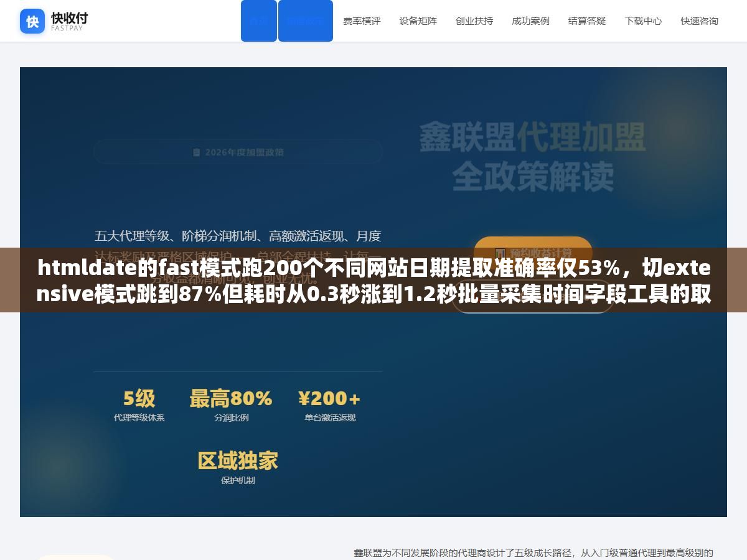Viewport: 747px width, 560px height.
Task: Click the chart icon in the 预约收益计算 button
Action: (499, 253)
